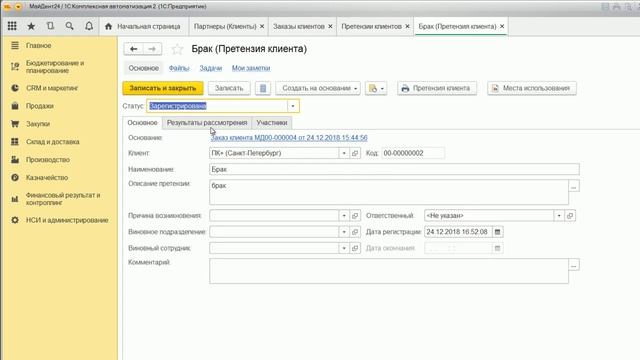640x360 pixels.
Task: Expand Виновное подразделение dropdown
Action: [x=344, y=232]
